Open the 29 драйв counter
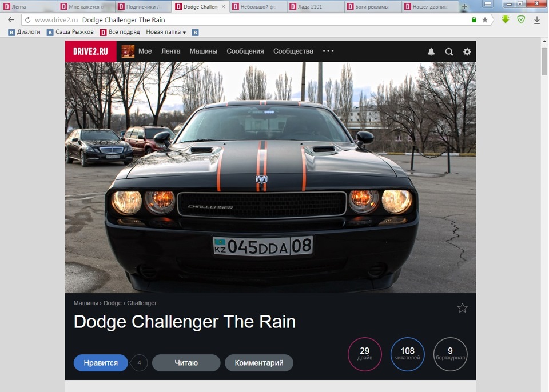The image size is (549, 392). 364,354
